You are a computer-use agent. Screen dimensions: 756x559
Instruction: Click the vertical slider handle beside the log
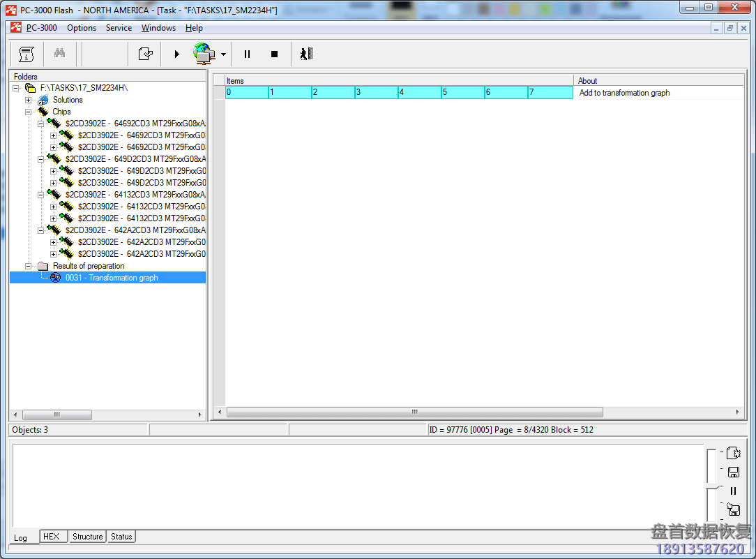(710, 484)
